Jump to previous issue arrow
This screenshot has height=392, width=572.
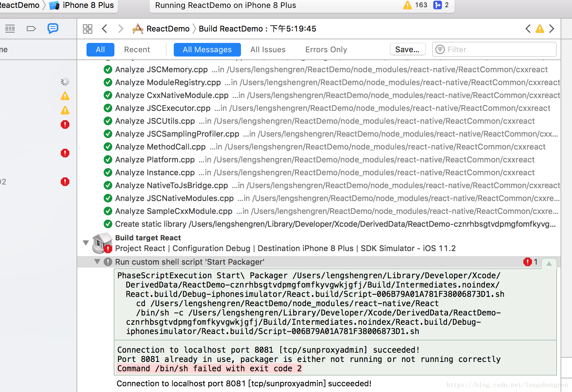[528, 29]
